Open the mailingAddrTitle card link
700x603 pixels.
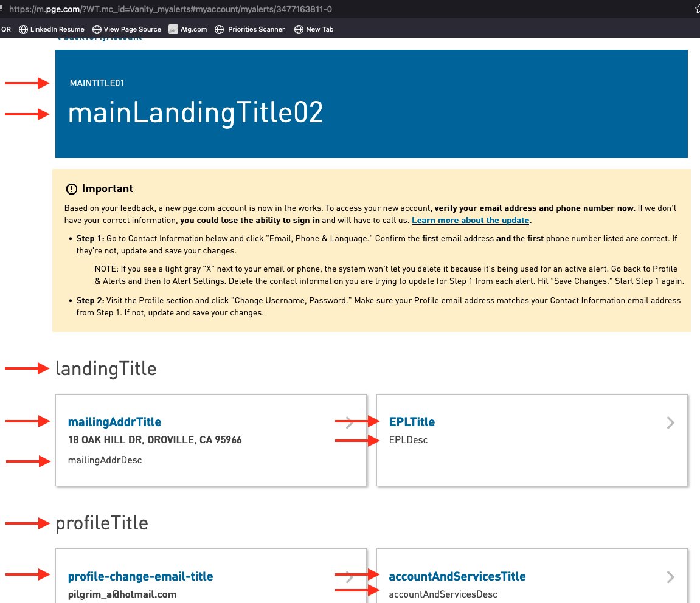[x=114, y=422]
